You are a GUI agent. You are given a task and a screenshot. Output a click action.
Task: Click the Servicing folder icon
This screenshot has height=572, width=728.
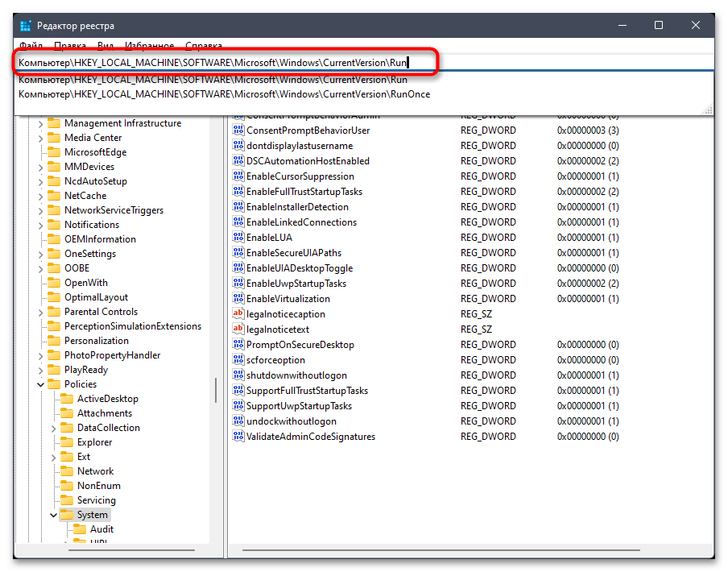click(68, 500)
